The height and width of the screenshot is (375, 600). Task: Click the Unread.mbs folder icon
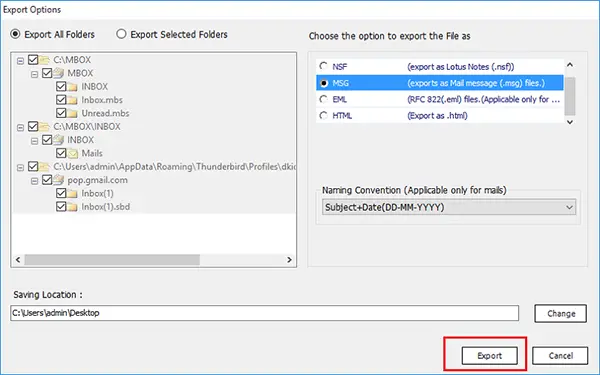pyautogui.click(x=72, y=113)
